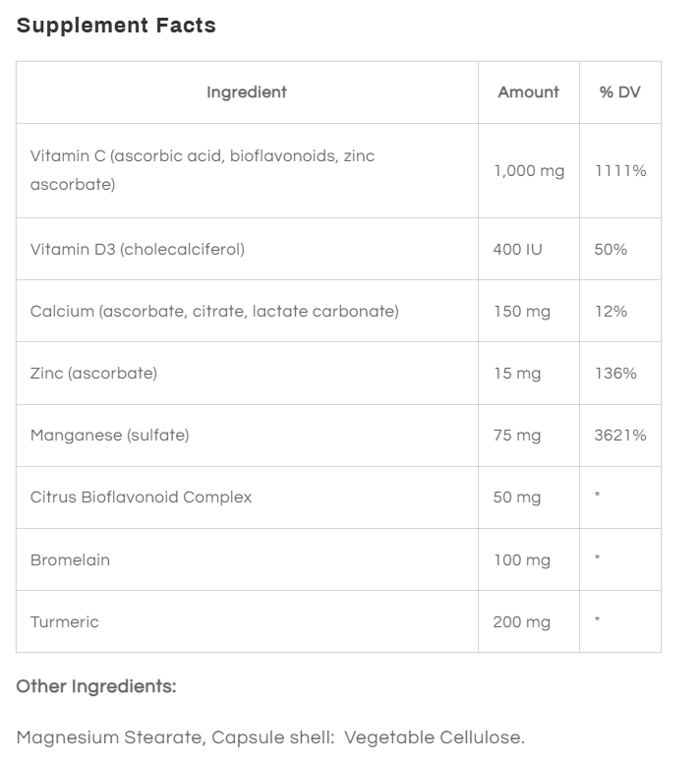Click the 136% daily value
Image resolution: width=700 pixels, height=764 pixels.
coord(615,374)
